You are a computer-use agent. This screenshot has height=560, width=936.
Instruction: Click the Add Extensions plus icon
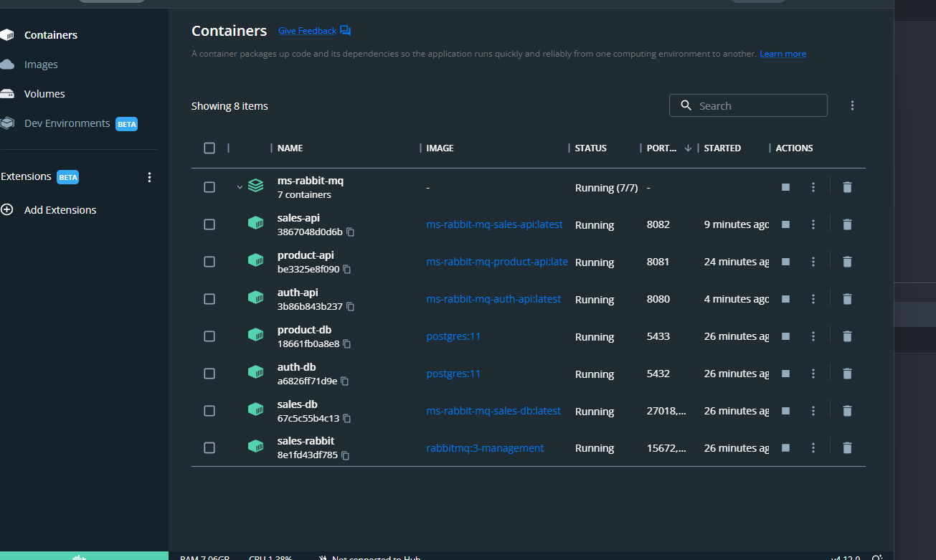click(7, 210)
